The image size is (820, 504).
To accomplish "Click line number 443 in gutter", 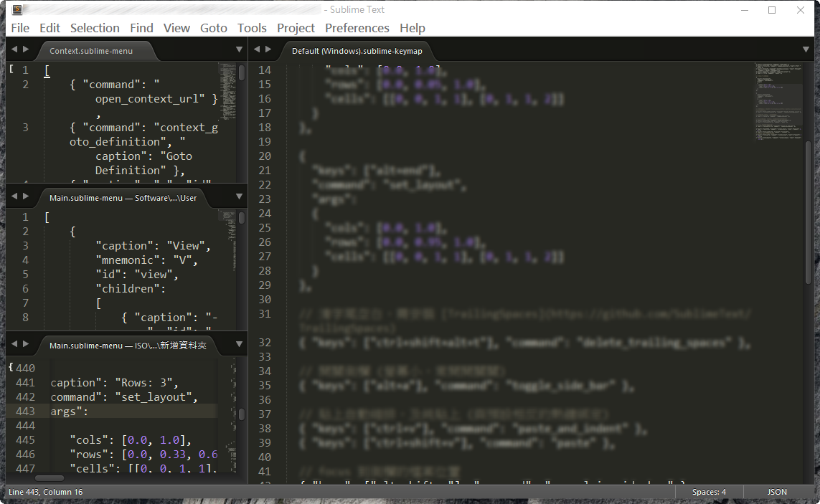I will [x=25, y=412].
